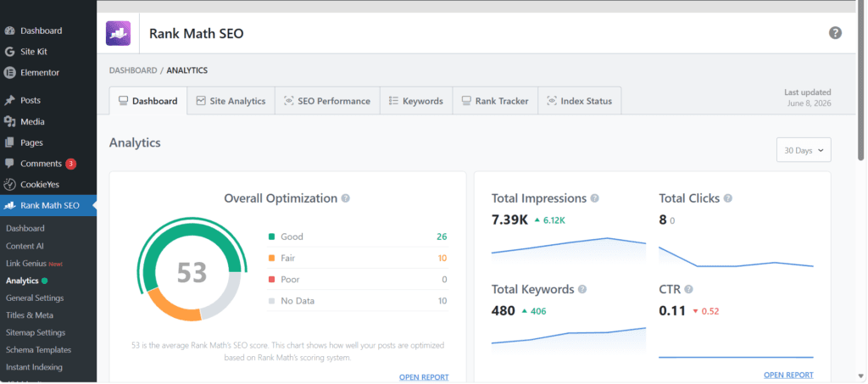Switch to the Site Analytics tab
This screenshot has width=868, height=384.
tap(231, 101)
